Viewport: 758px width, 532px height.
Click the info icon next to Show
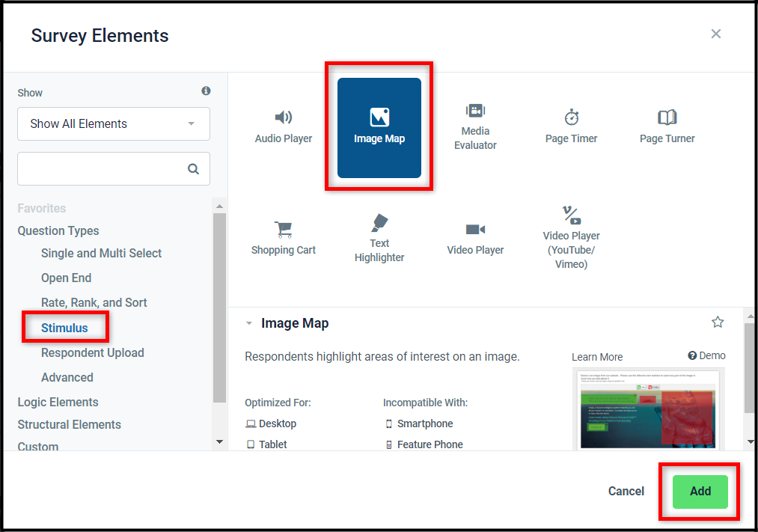(206, 91)
